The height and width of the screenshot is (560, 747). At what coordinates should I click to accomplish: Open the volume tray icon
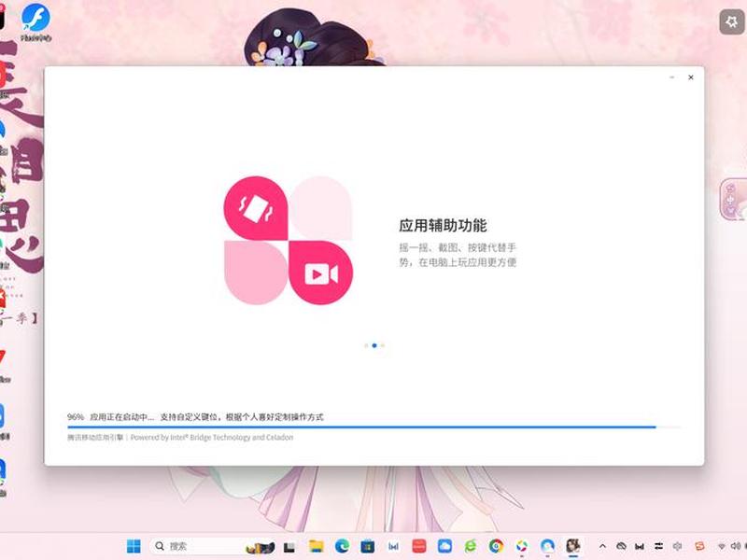[735, 546]
